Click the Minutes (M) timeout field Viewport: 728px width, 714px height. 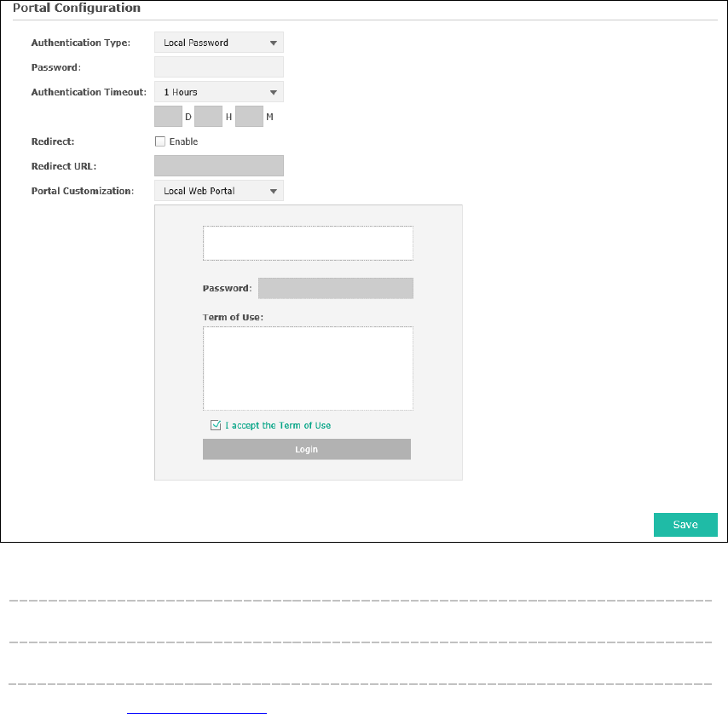249,117
